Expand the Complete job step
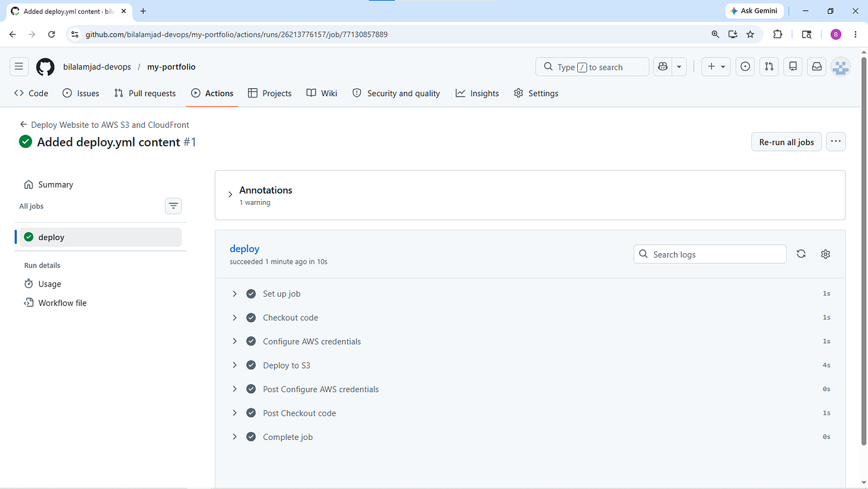This screenshot has height=489, width=868. pos(530,437)
